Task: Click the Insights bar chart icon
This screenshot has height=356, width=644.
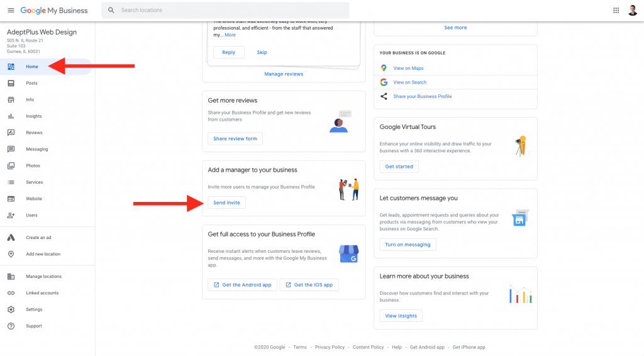Action: click(11, 116)
